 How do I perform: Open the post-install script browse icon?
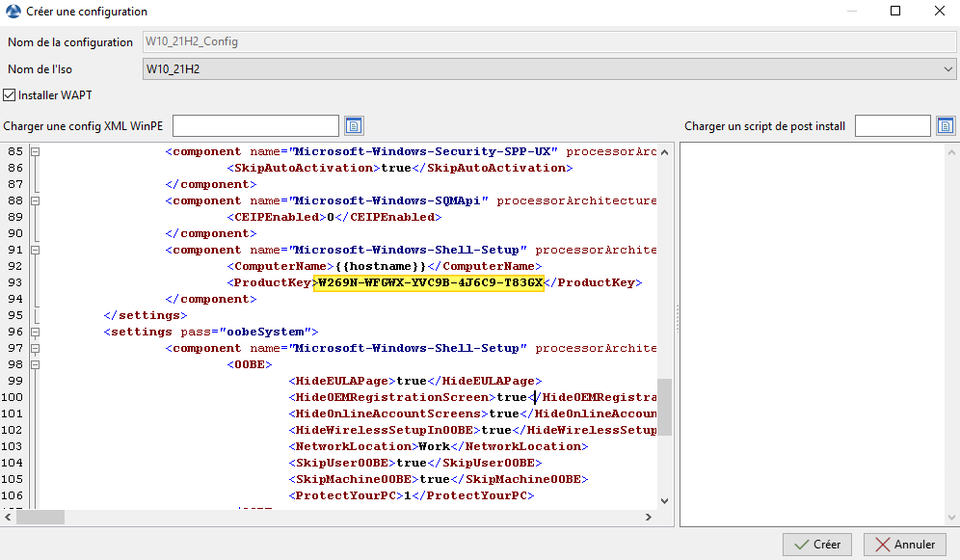pyautogui.click(x=946, y=125)
